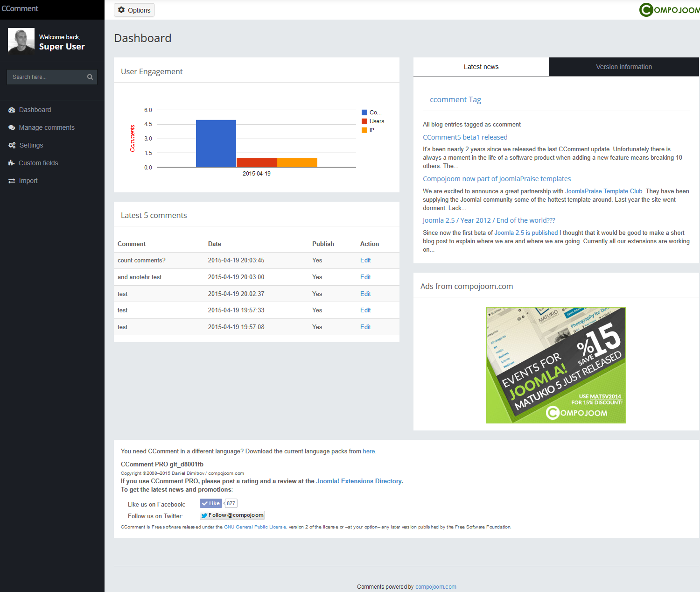700x592 pixels.
Task: Edit the test comment from 19:57:33
Action: (365, 310)
